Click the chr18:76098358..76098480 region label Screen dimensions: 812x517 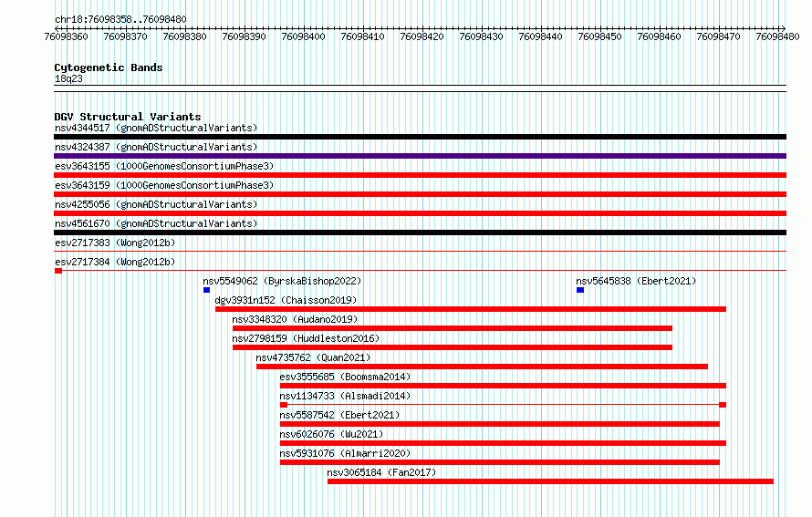click(120, 19)
